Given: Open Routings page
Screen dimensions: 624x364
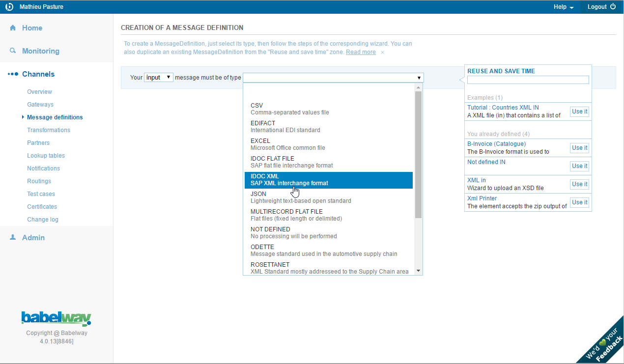Looking at the screenshot, I should coord(39,181).
